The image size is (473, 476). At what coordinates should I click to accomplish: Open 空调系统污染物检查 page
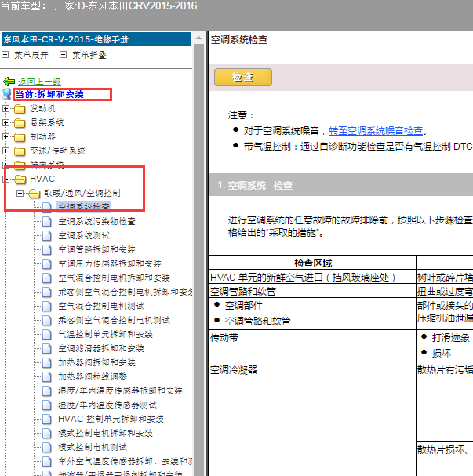[96, 221]
